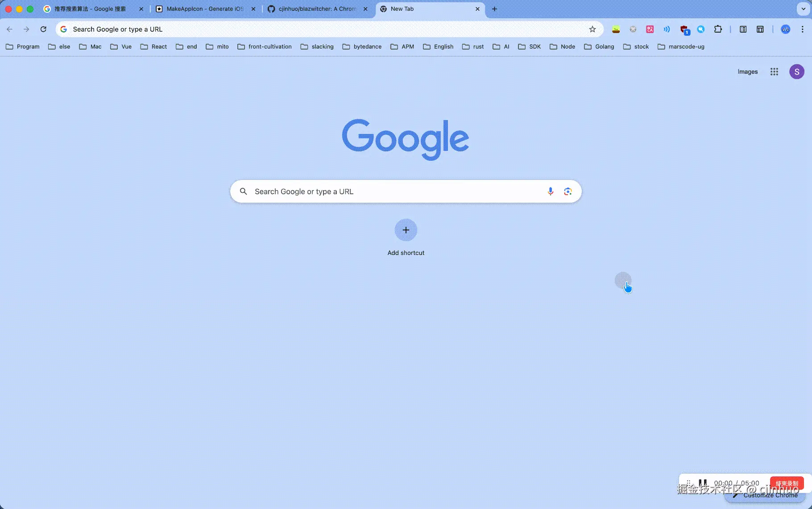Image resolution: width=812 pixels, height=509 pixels.
Task: Expand the front-cultivation bookmarks folder
Action: click(265, 47)
